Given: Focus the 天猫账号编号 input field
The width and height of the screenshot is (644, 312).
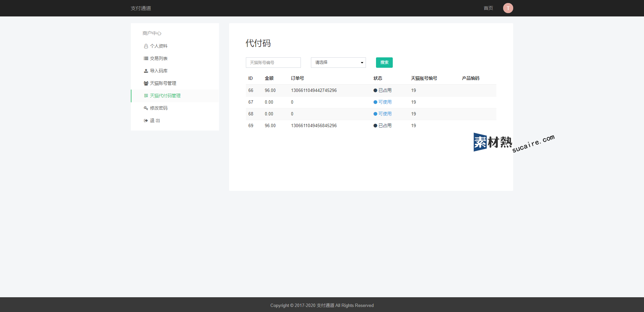Looking at the screenshot, I should tap(273, 62).
